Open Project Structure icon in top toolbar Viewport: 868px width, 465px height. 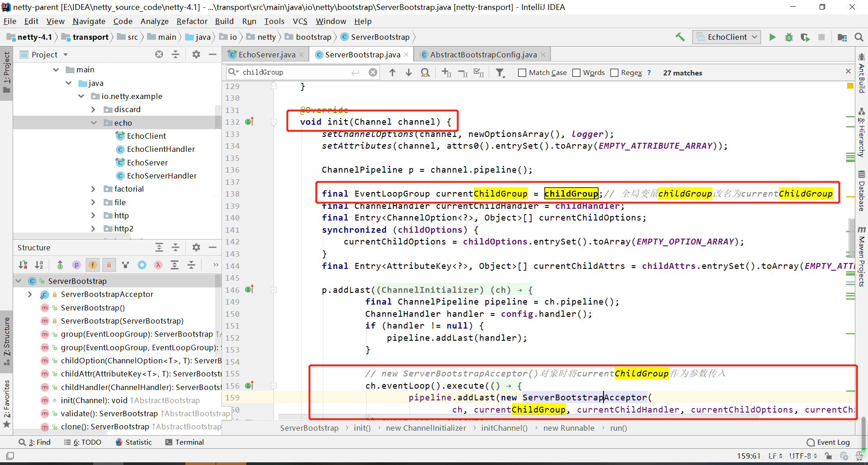coord(842,37)
